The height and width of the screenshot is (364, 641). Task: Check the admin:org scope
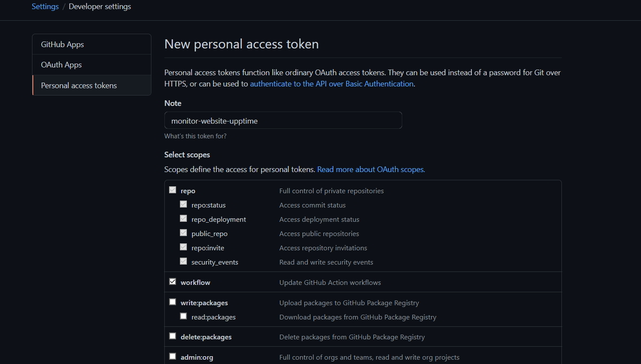point(173,357)
